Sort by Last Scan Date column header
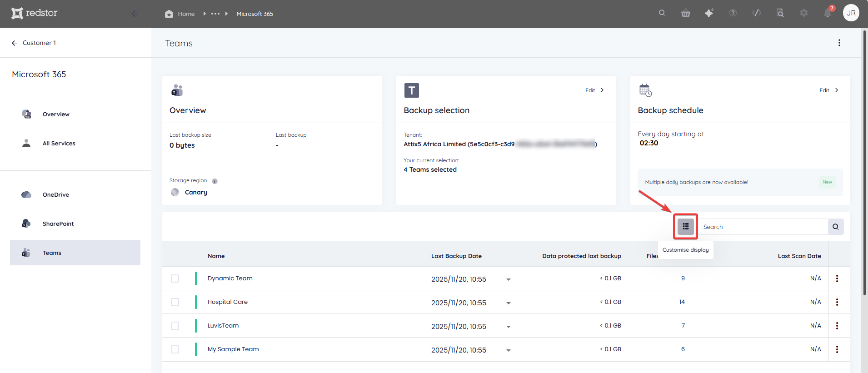The height and width of the screenshot is (373, 868). (799, 256)
